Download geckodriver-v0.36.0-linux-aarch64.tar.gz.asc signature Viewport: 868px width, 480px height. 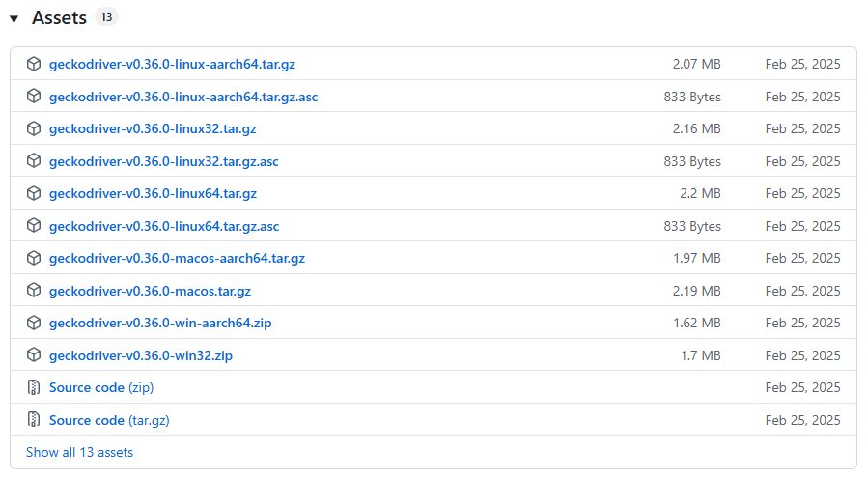183,97
